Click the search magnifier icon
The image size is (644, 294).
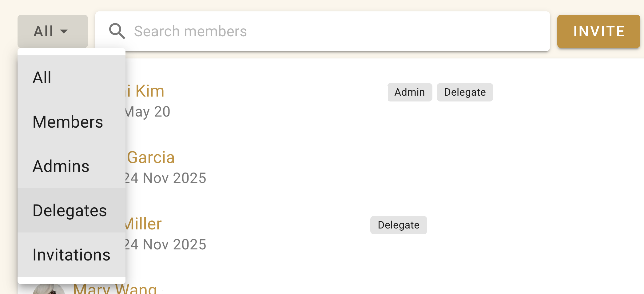pyautogui.click(x=117, y=31)
